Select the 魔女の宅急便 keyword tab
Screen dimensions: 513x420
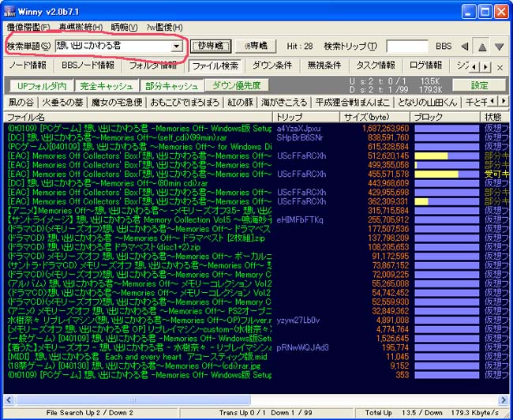pos(117,103)
